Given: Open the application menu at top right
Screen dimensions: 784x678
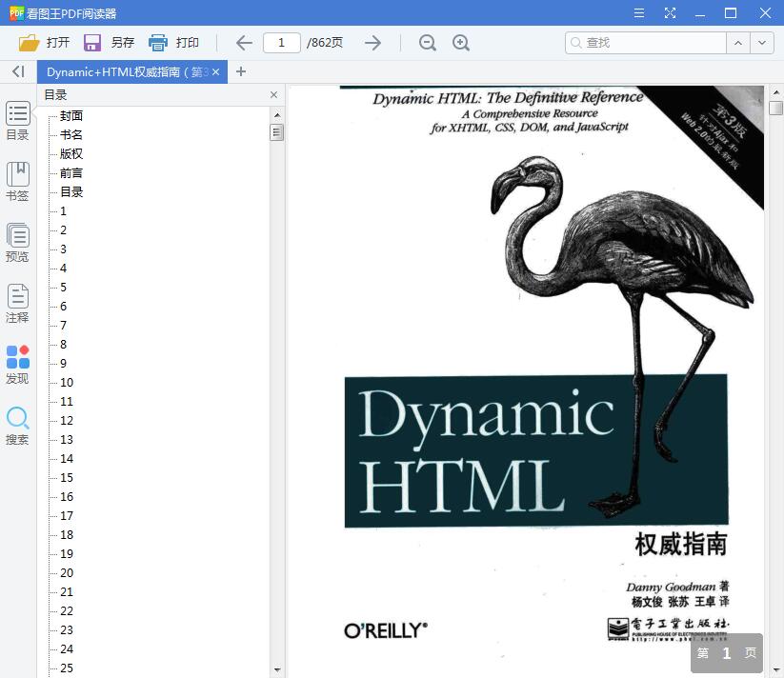Looking at the screenshot, I should [639, 13].
